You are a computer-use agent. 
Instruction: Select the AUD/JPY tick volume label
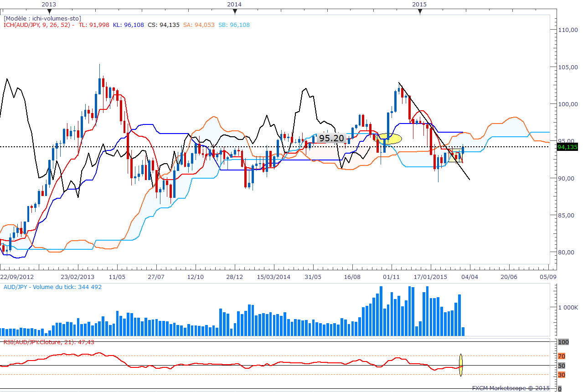pos(53,287)
